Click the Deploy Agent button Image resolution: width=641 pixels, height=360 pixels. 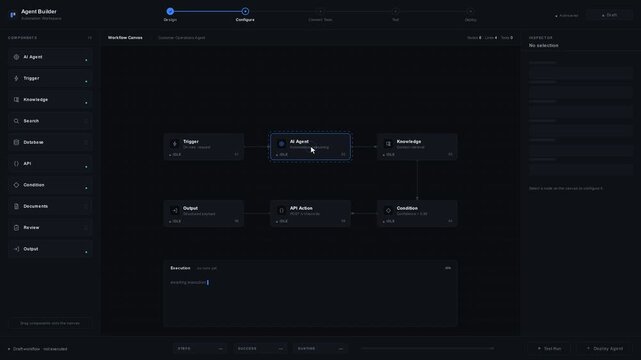(x=605, y=349)
